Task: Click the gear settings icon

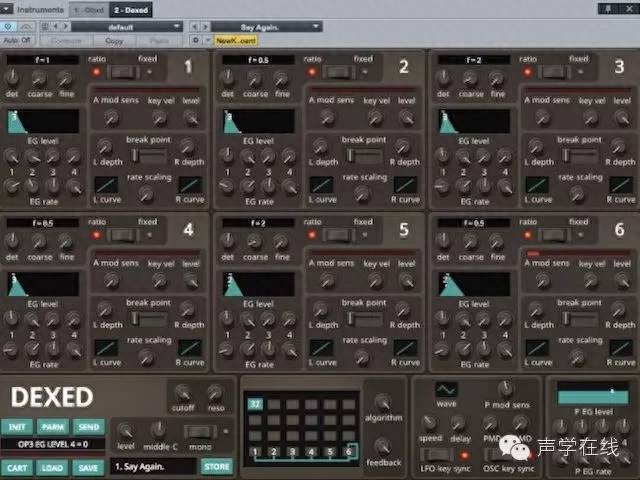Action: pyautogui.click(x=196, y=40)
